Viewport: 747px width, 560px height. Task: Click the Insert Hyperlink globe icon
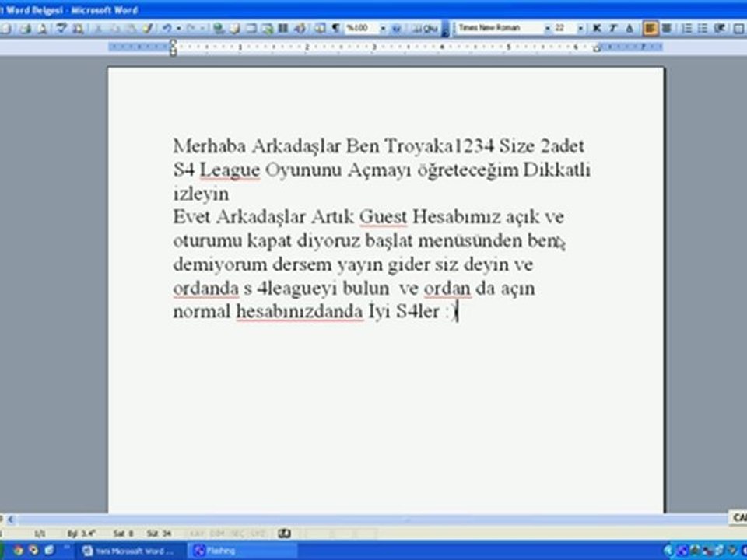218,29
